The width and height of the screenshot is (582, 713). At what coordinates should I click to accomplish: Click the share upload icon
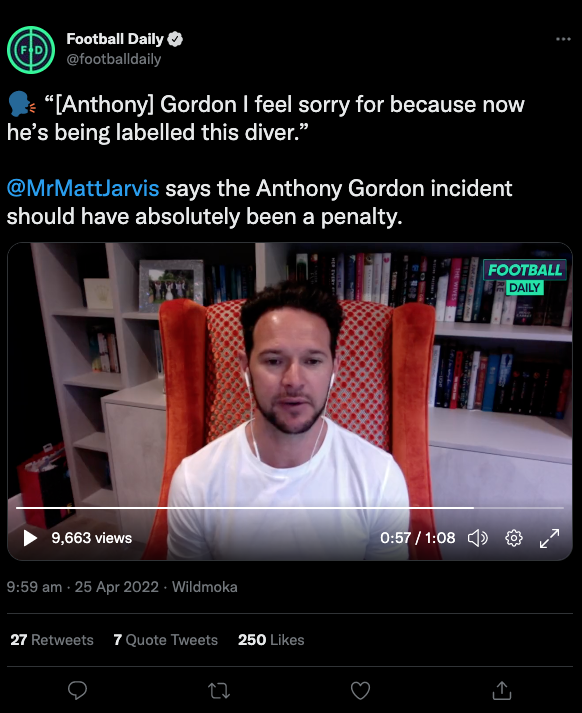pos(502,690)
